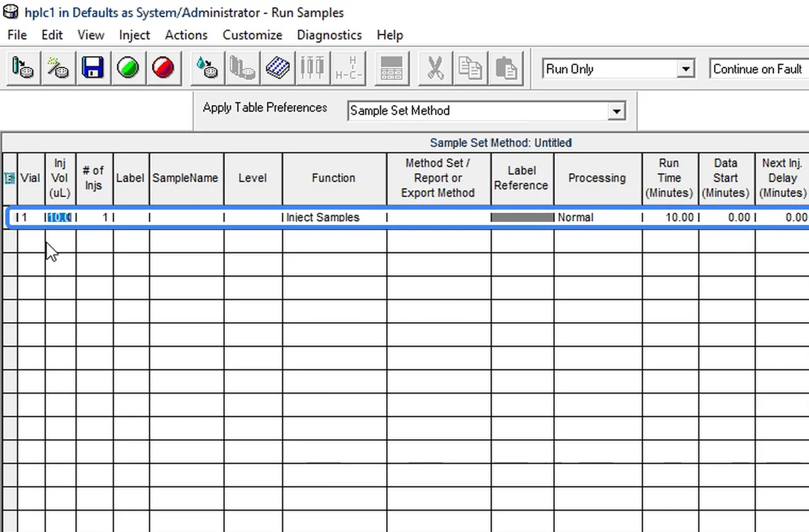Click the Sample Set Method: Untitled title
Image resolution: width=809 pixels, height=532 pixels.
[500, 143]
